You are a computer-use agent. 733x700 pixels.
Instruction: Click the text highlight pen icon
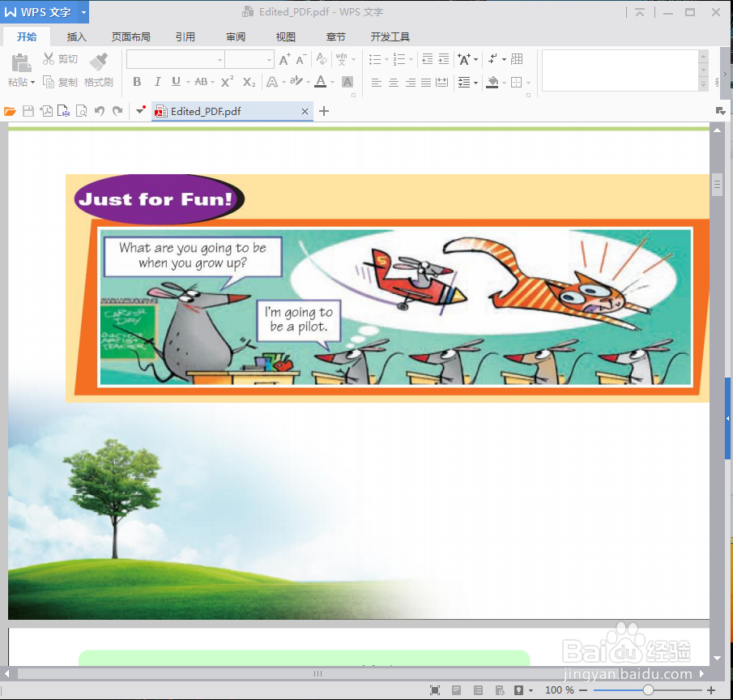pyautogui.click(x=296, y=82)
